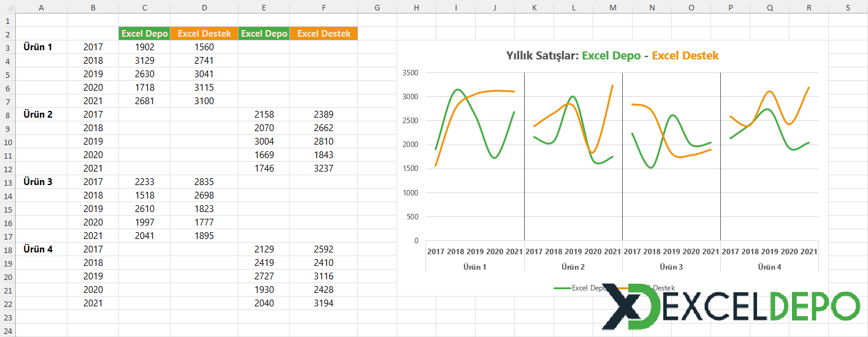This screenshot has height=337, width=868.
Task: Click the 3500 label on chart vertical axis
Action: click(x=410, y=73)
